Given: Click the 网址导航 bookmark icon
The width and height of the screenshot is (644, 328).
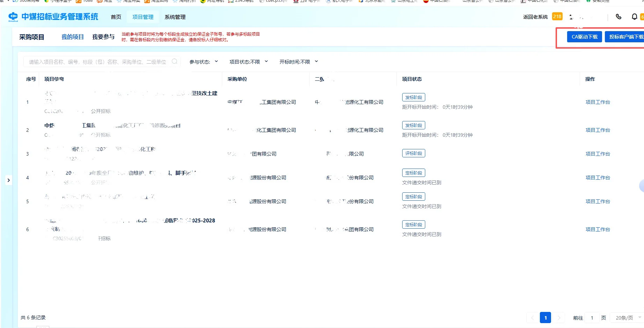Looking at the screenshot, I should (x=202, y=1).
